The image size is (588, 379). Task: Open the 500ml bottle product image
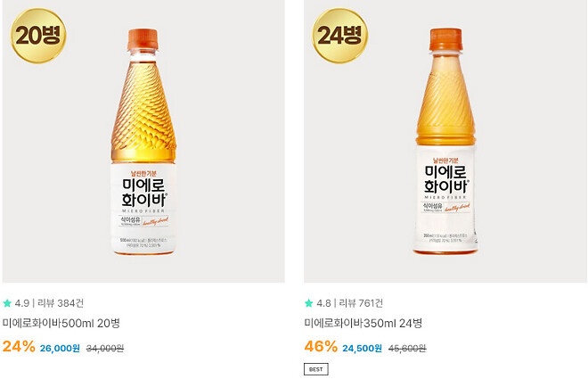(143, 141)
